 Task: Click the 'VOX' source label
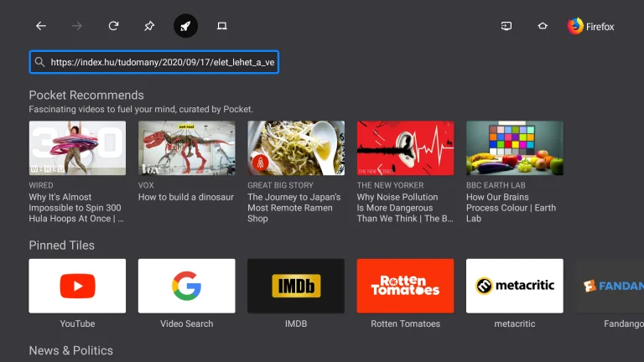tap(146, 185)
